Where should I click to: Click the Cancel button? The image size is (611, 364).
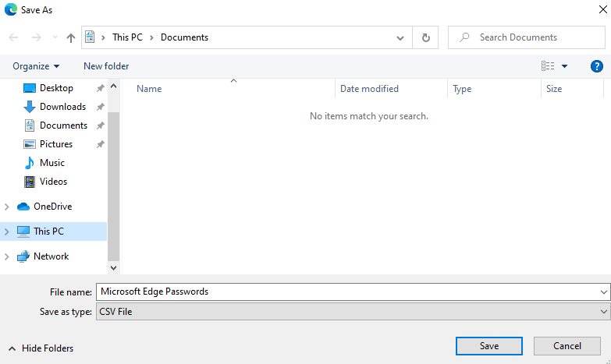(x=567, y=346)
